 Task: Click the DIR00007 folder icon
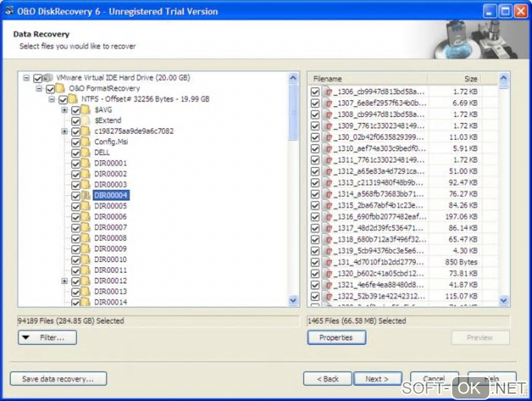click(86, 227)
